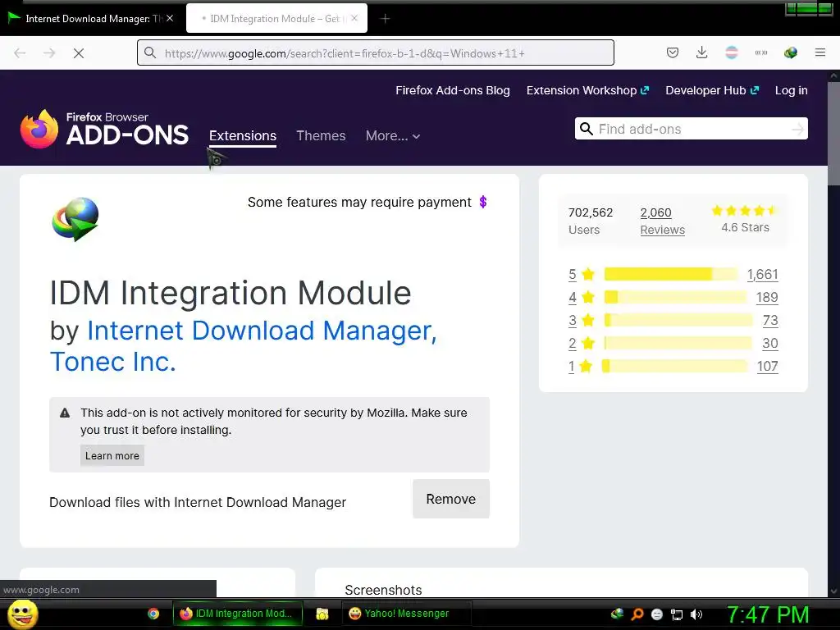This screenshot has height=630, width=840.
Task: Go back with the browser back arrow
Action: [x=20, y=52]
